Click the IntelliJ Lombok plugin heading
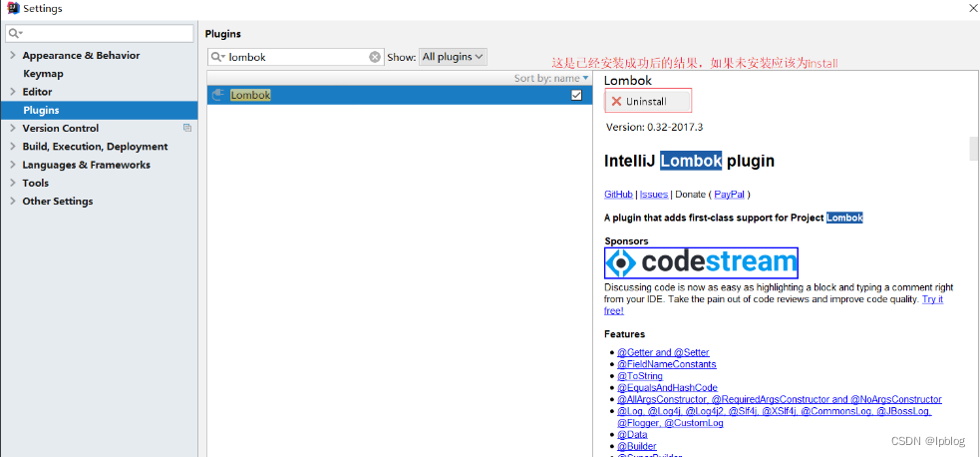Image resolution: width=980 pixels, height=457 pixels. 689,161
